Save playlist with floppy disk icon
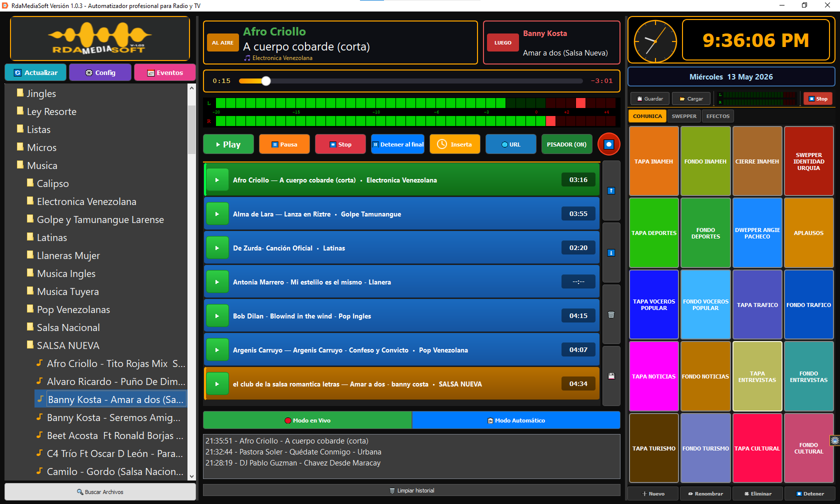Viewport: 840px width, 504px height. click(611, 376)
